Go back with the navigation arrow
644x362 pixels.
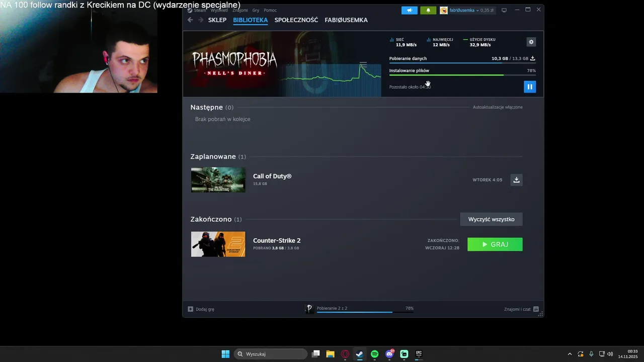[190, 20]
